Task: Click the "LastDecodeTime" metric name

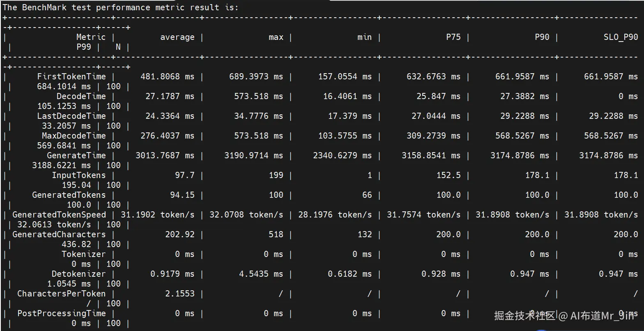Action: [71, 116]
